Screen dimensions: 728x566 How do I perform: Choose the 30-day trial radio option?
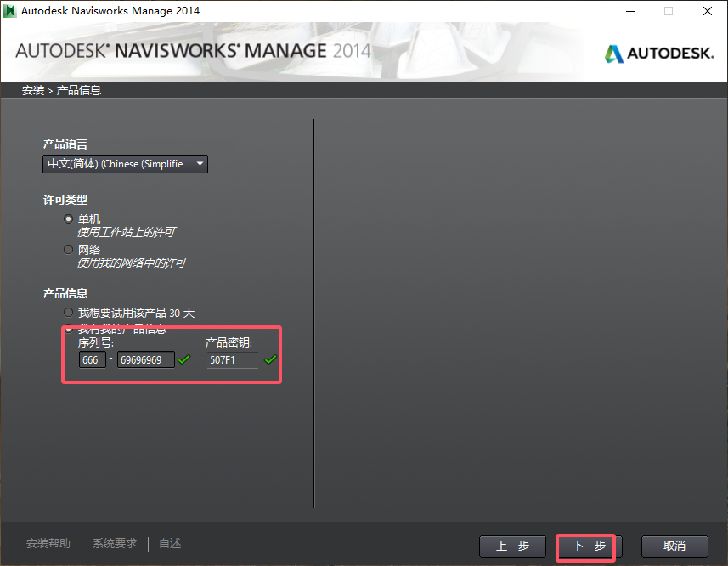[68, 313]
